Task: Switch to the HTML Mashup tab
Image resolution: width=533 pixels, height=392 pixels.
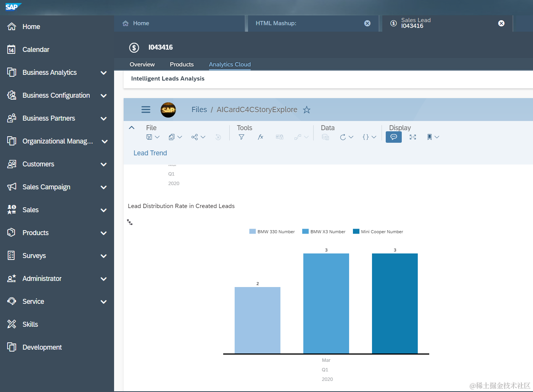Action: coord(313,23)
